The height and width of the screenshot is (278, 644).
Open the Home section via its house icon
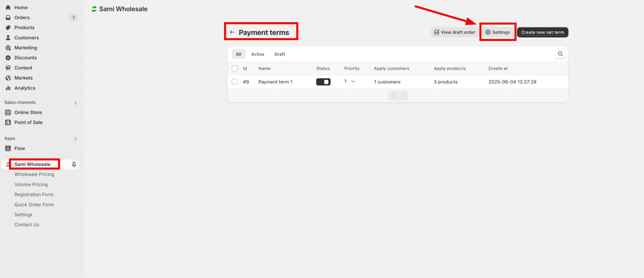tap(8, 8)
